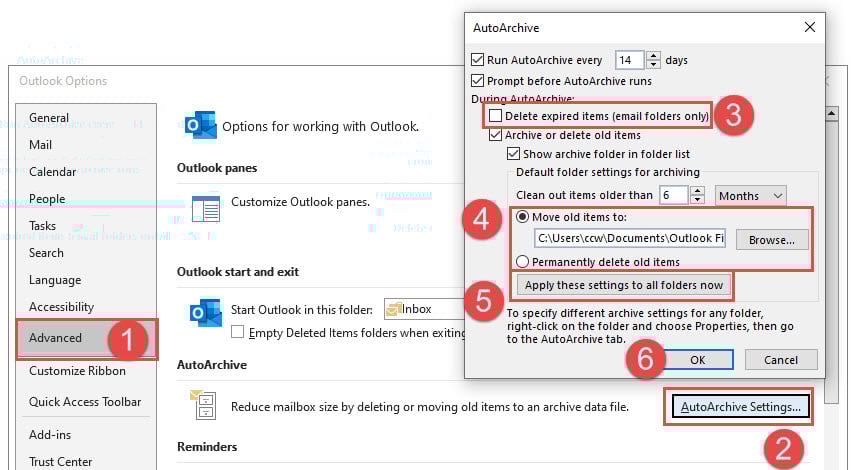Open the General options category
Screen dimensions: 851x470
coord(49,118)
